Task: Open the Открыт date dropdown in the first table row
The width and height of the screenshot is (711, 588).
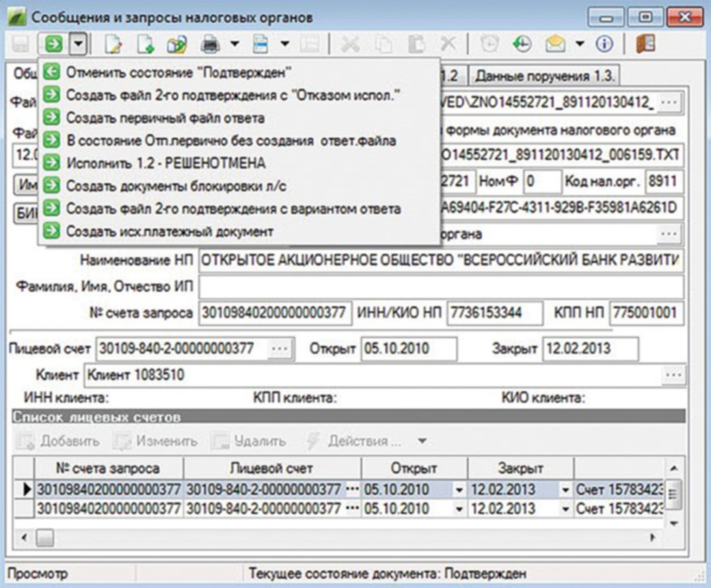Action: pyautogui.click(x=459, y=490)
